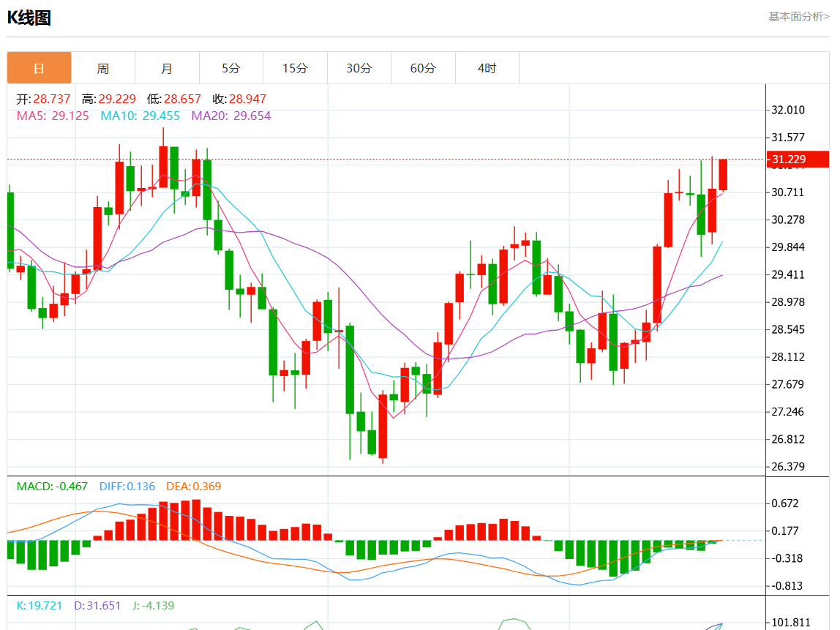840x630 pixels.
Task: Click the 30.711 price axis label
Action: point(787,192)
